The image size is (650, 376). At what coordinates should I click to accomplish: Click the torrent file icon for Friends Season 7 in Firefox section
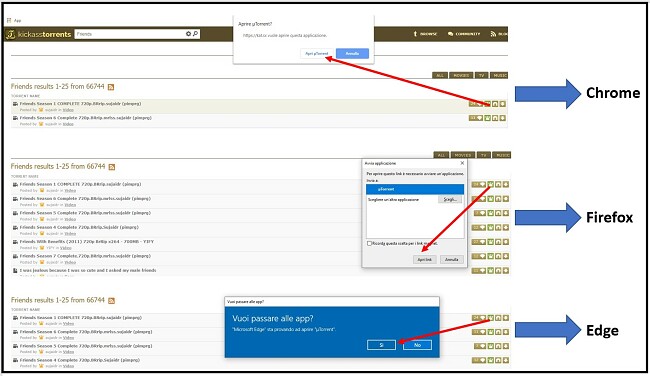pyautogui.click(x=498, y=256)
